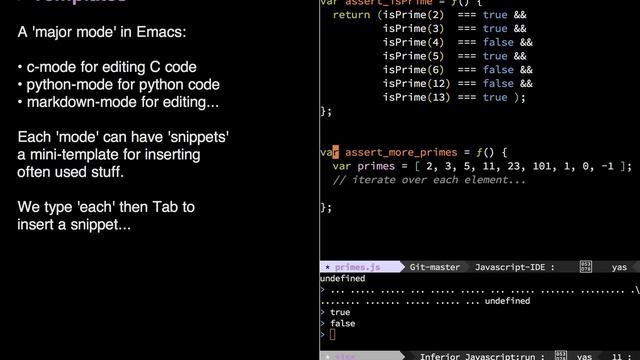This screenshot has height=360, width=640.
Task: Click the yas minor mode in primes.js mode line
Action: point(619,267)
